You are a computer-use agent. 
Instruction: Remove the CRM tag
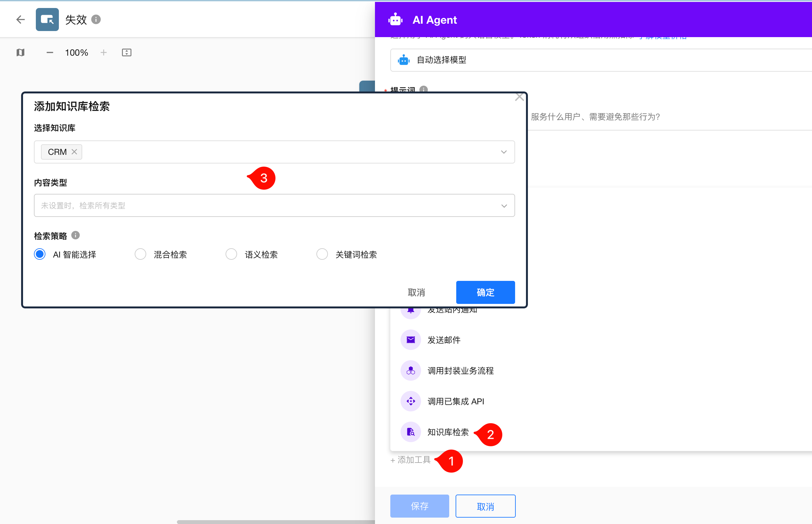(x=74, y=152)
